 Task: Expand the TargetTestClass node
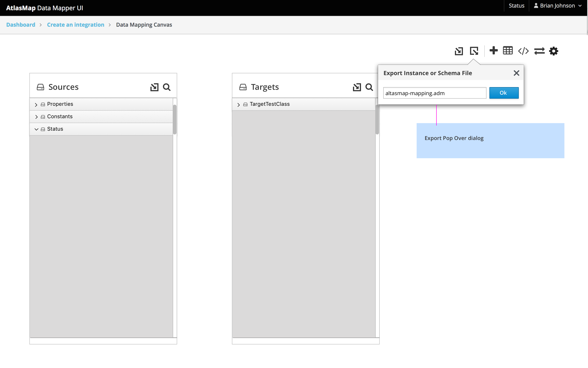[239, 104]
